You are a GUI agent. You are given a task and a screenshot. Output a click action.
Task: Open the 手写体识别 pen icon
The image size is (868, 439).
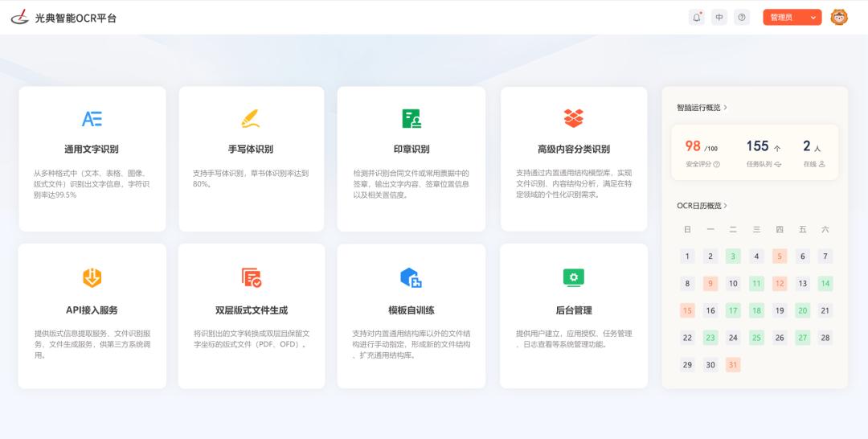[250, 119]
